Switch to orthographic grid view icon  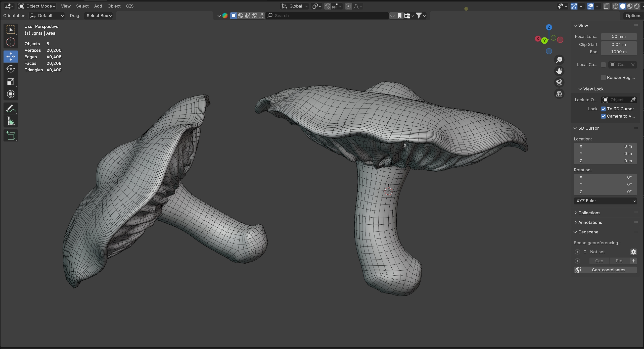[x=559, y=94]
